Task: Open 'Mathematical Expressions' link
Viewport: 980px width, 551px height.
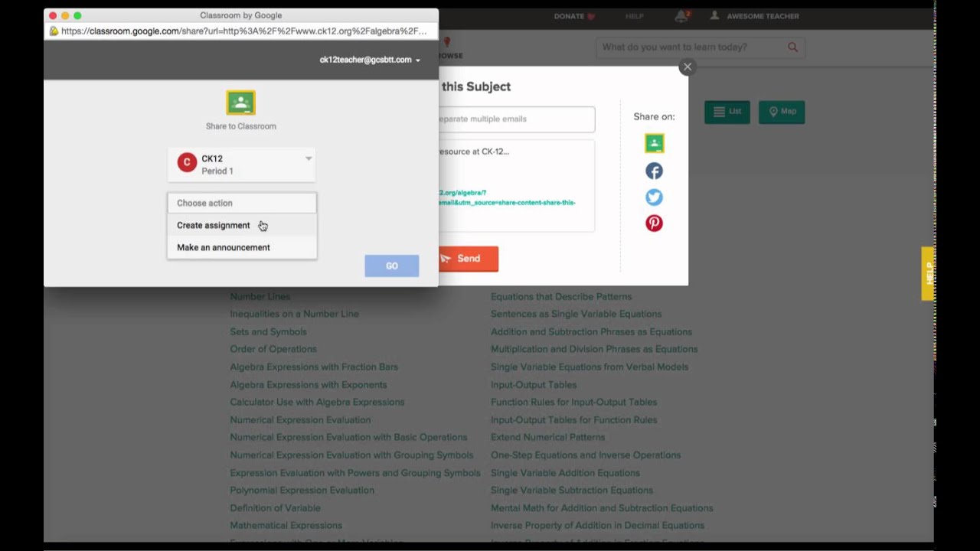Action: (286, 526)
